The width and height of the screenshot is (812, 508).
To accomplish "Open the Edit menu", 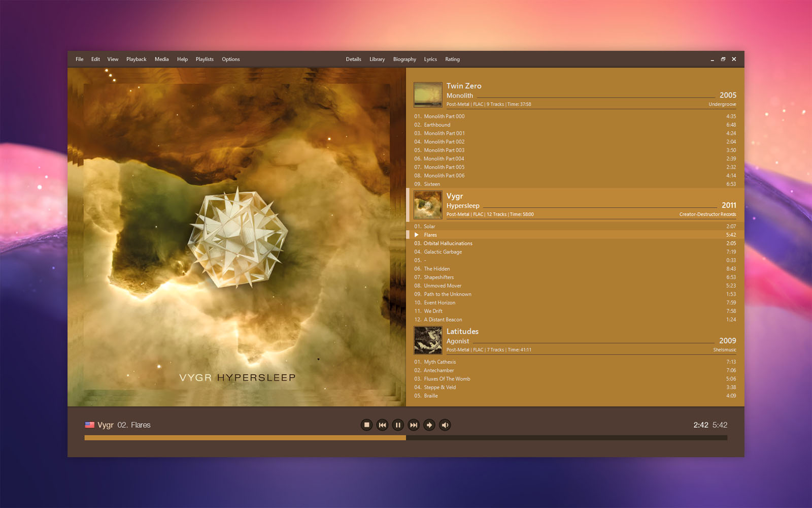I will (x=95, y=59).
